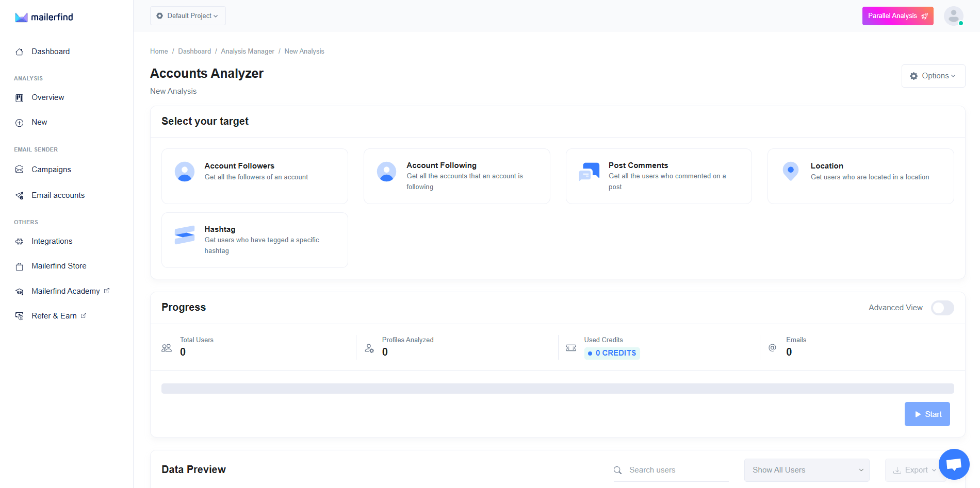Viewport: 980px width, 488px height.
Task: Select the New analysis plus icon
Action: click(x=19, y=122)
